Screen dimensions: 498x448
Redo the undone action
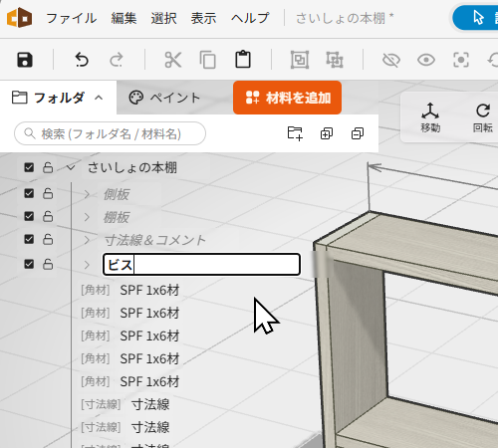117,60
